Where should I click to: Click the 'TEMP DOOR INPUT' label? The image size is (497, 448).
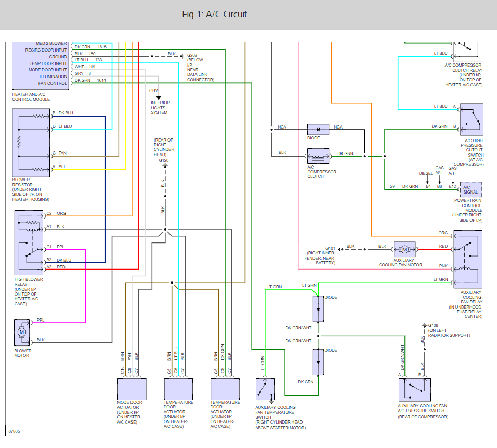coord(48,63)
